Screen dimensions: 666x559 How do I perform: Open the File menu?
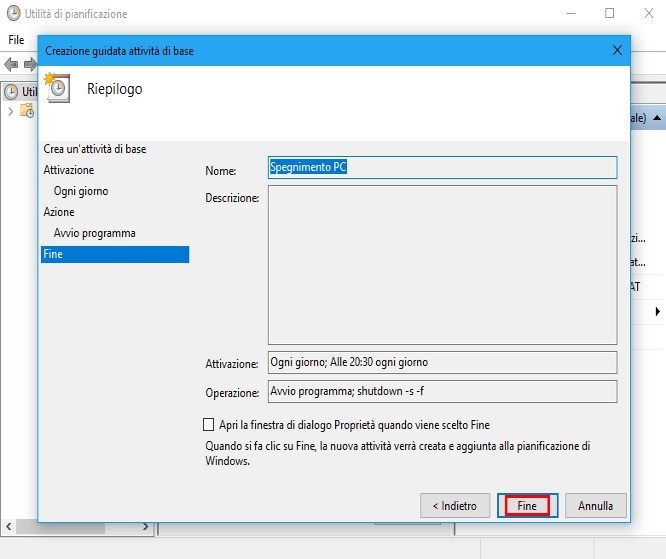tap(16, 40)
